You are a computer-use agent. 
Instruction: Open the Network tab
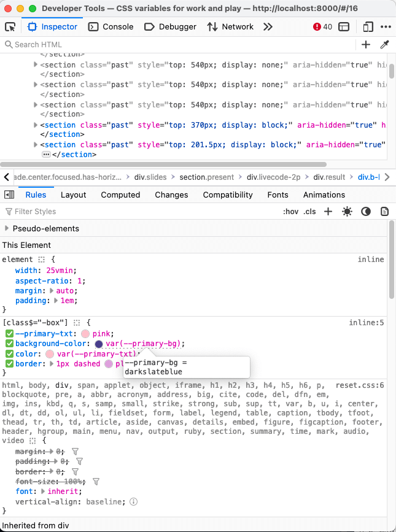coord(230,27)
